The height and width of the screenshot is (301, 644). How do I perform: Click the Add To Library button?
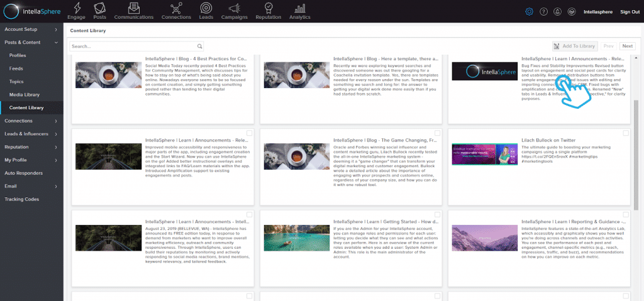point(575,46)
